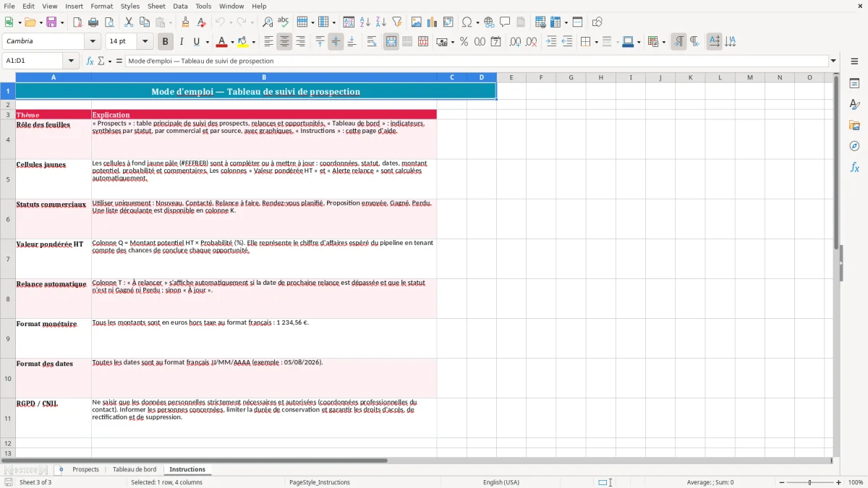Open the sidebar Gallery icon
This screenshot has height=488, width=868.
[854, 126]
